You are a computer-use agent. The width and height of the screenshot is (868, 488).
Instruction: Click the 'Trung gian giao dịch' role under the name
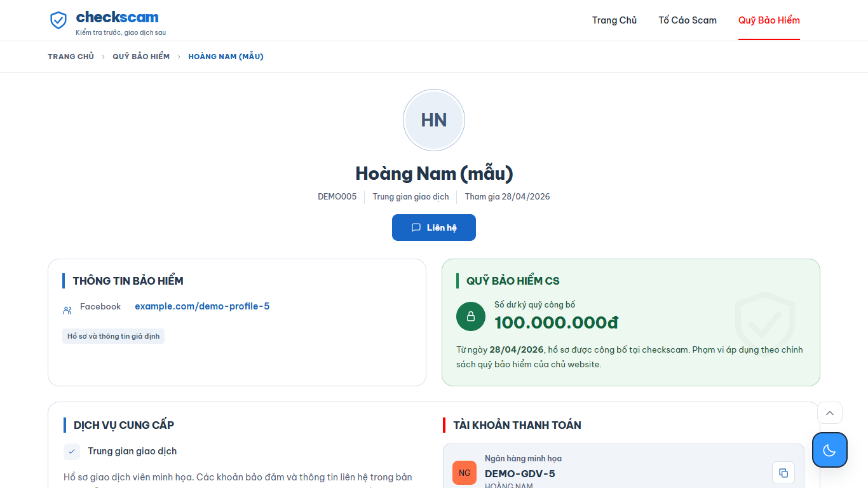pos(410,197)
